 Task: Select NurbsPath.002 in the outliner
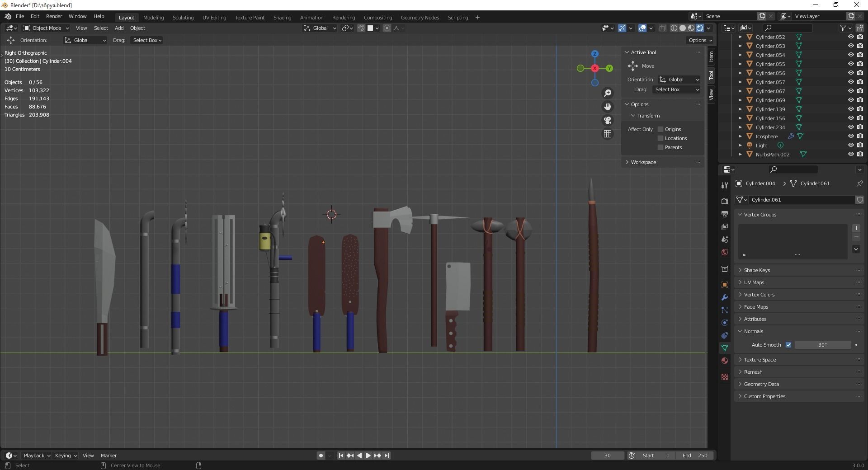point(773,155)
